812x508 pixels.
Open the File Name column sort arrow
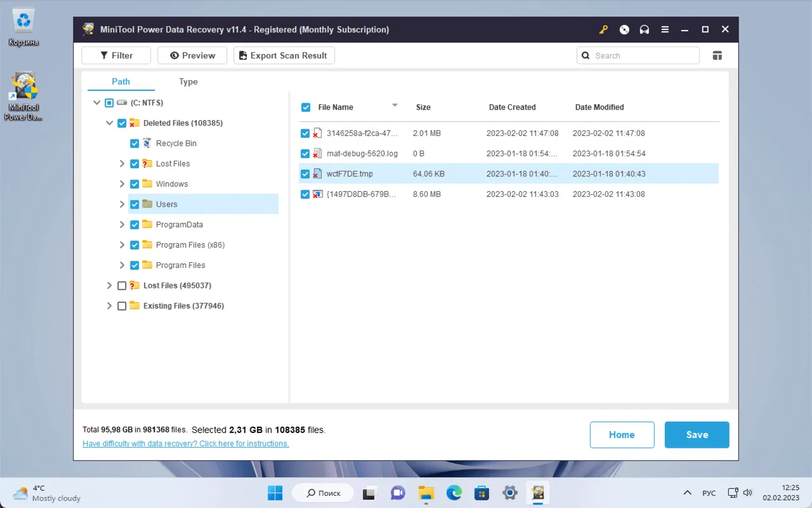(395, 105)
